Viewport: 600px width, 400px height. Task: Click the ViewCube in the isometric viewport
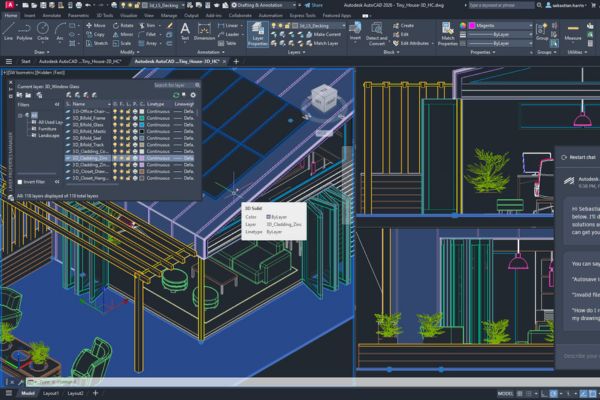[x=324, y=98]
